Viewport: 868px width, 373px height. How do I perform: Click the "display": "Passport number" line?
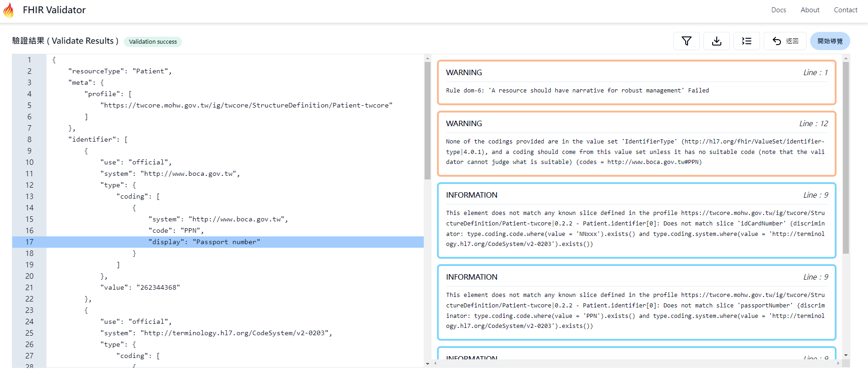tap(204, 242)
